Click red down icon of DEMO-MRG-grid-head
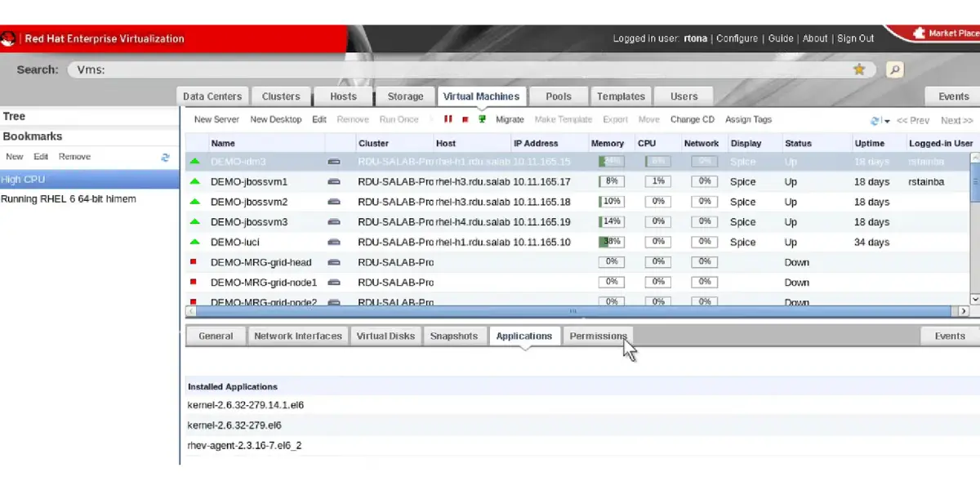980x490 pixels. (194, 261)
